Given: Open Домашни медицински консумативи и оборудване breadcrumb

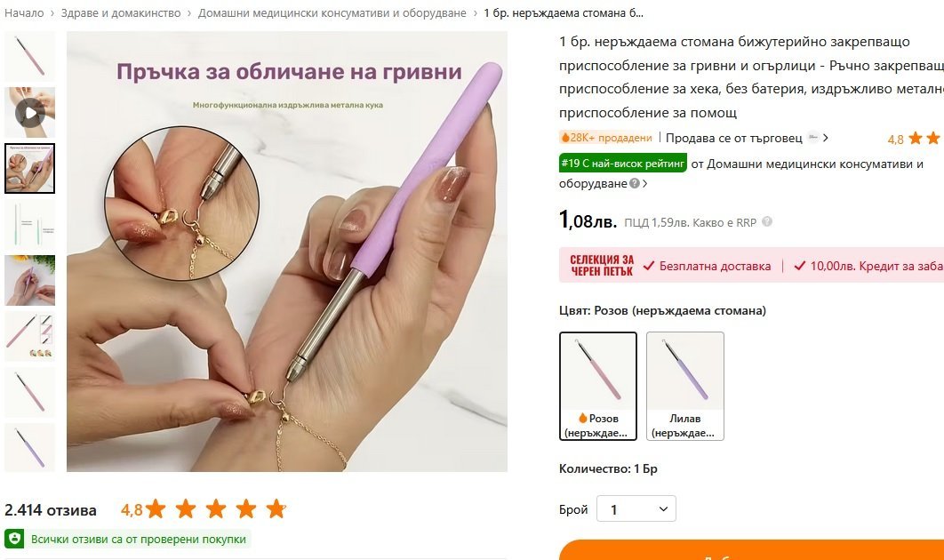Looking at the screenshot, I should [x=332, y=12].
